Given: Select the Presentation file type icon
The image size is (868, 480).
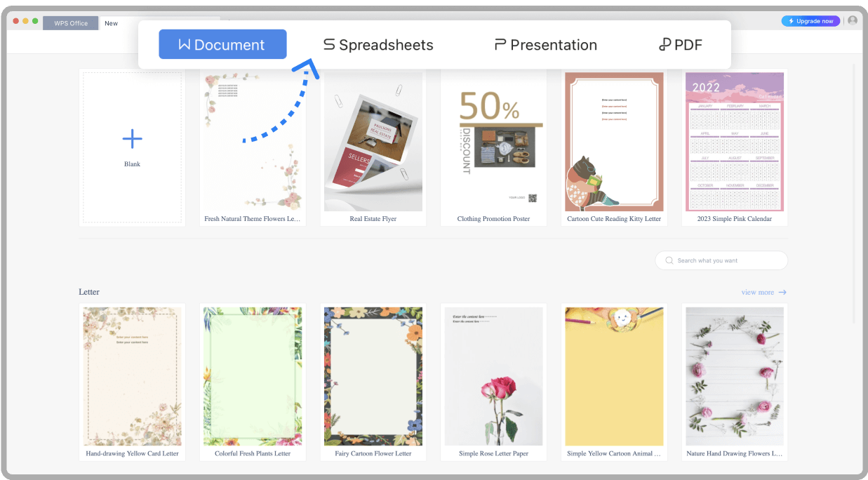Looking at the screenshot, I should pos(501,44).
